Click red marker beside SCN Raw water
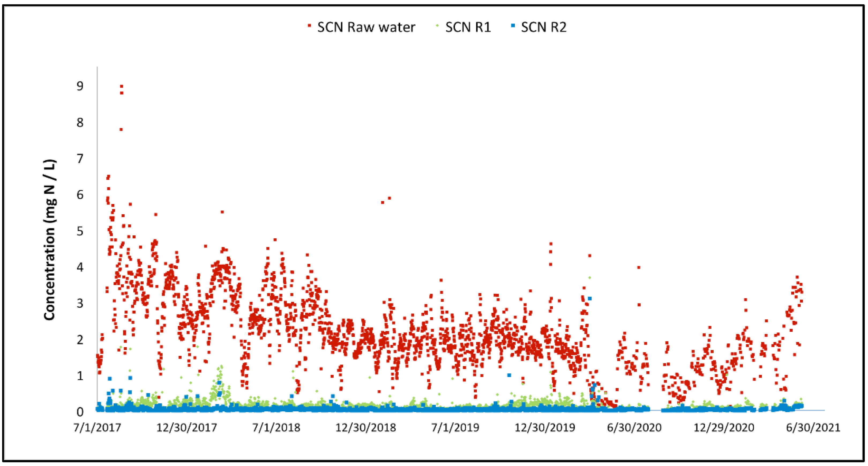This screenshot has height=466, width=868. (309, 26)
